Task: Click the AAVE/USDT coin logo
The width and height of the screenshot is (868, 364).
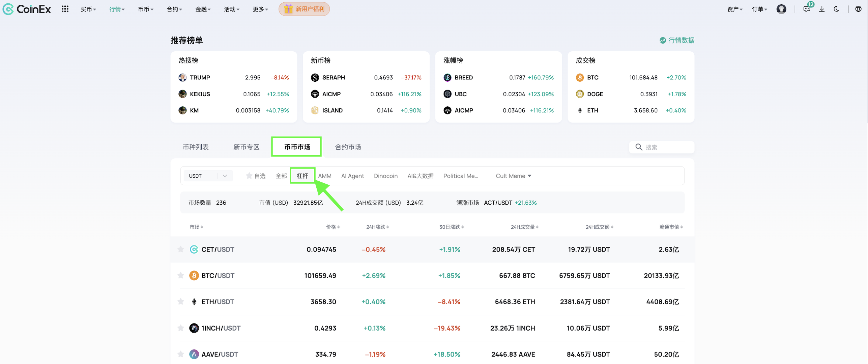Action: coord(194,354)
